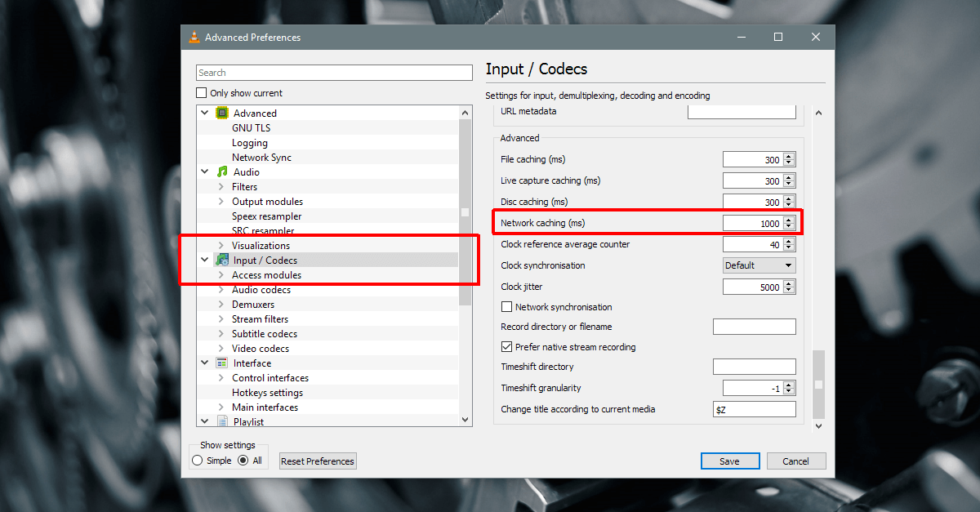The image size is (980, 512).
Task: Click the Playlist category icon
Action: point(221,421)
